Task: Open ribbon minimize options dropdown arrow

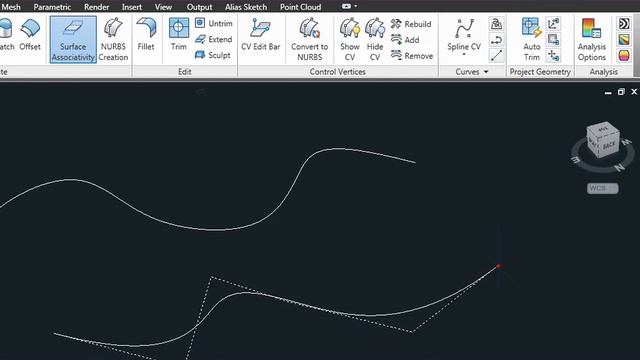Action: click(x=356, y=6)
